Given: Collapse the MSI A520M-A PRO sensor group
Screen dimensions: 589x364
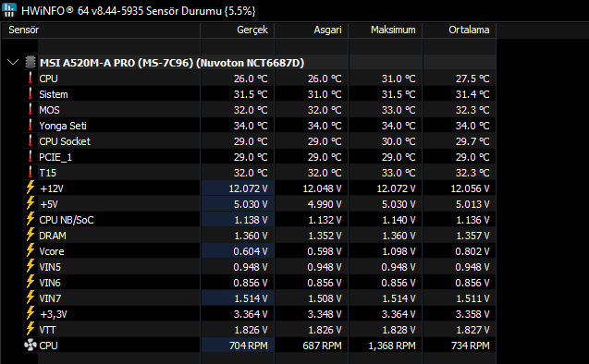Looking at the screenshot, I should point(13,62).
